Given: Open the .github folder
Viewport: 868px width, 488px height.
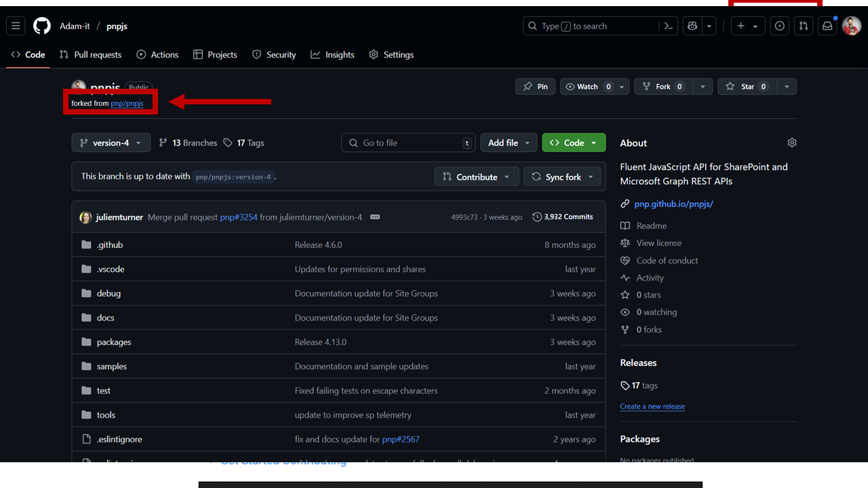Looking at the screenshot, I should click(x=110, y=245).
